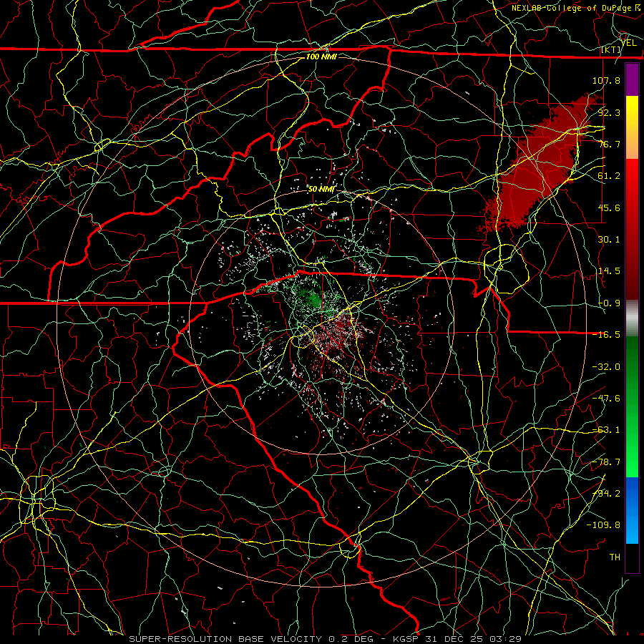Viewport: 644px width, 644px height.
Task: Click the -47.6 velocity scale value
Action: coord(606,399)
